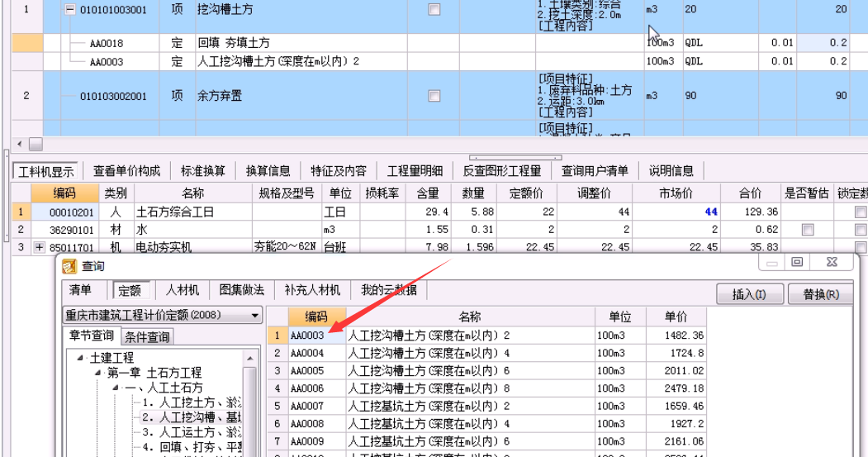Toggle 是否暂估 checkbox for 水 row

808,230
